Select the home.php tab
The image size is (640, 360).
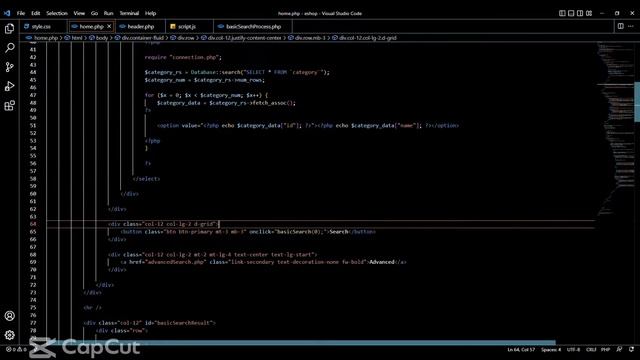pyautogui.click(x=91, y=27)
